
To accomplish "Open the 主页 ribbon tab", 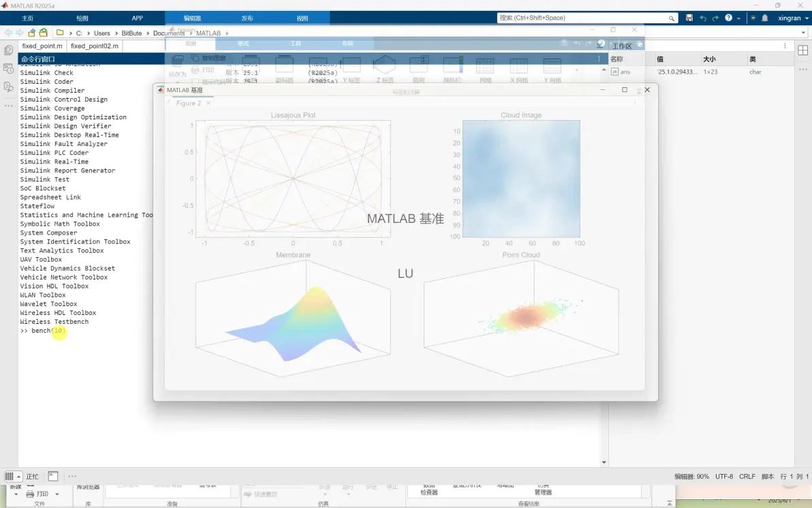I will pyautogui.click(x=27, y=18).
